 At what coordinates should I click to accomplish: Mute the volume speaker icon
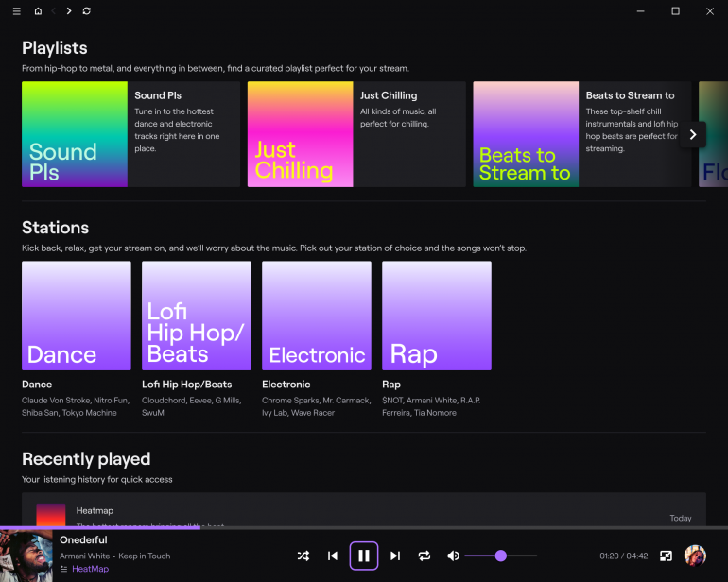click(453, 556)
